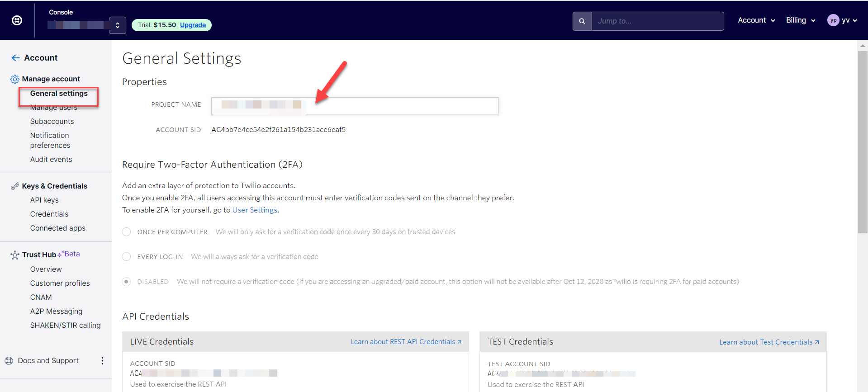Open the three-dot more options menu

(102, 361)
